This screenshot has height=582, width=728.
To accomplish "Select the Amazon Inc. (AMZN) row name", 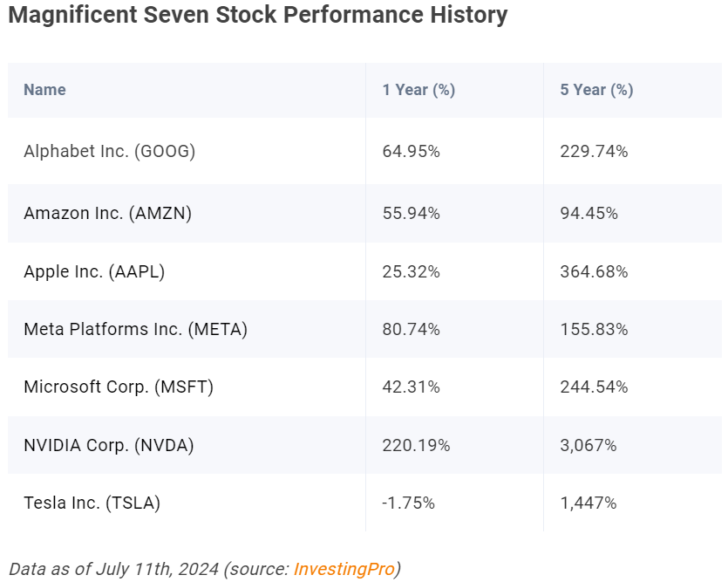I will (x=108, y=213).
